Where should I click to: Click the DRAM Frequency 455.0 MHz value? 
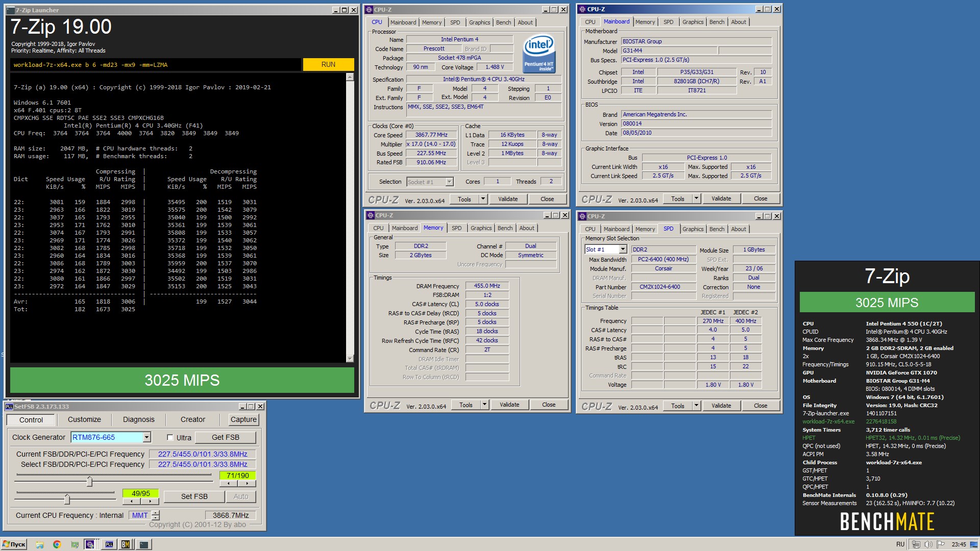[487, 286]
